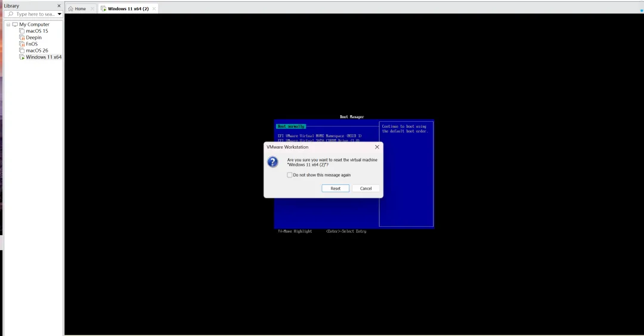Viewport: 644px width, 336px height.
Task: Select My Computer in the library tree
Action: coord(34,24)
